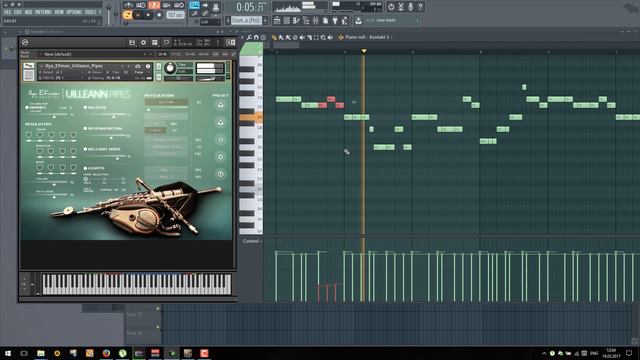Click the instrument name Ilya_Efimov_Uilleann_Pipes
640x360 pixels.
(x=74, y=66)
